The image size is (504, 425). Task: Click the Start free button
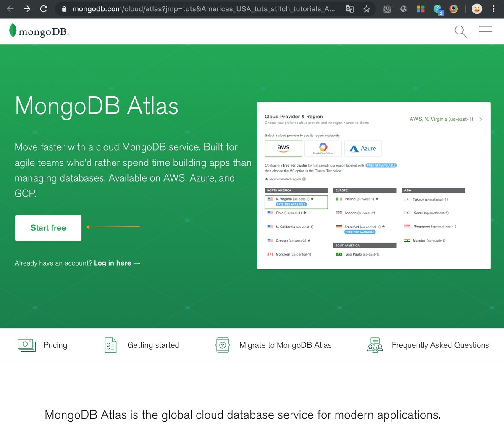[x=48, y=228]
